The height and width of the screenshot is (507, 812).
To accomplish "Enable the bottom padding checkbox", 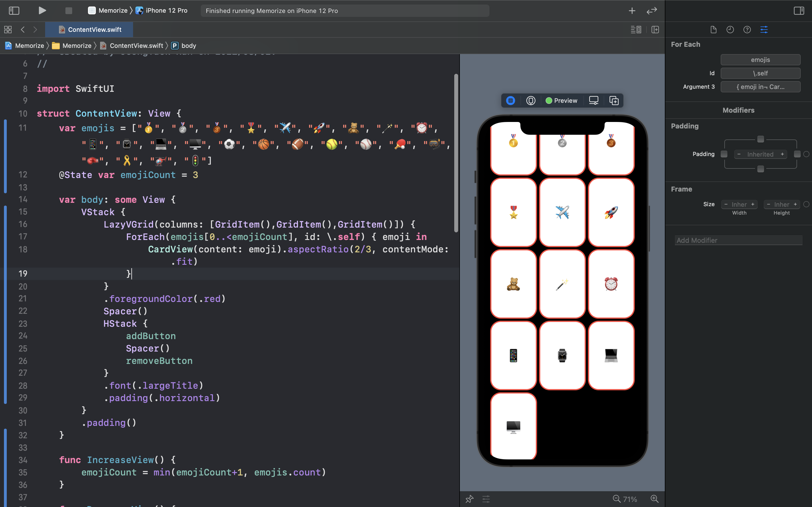I will tap(761, 169).
